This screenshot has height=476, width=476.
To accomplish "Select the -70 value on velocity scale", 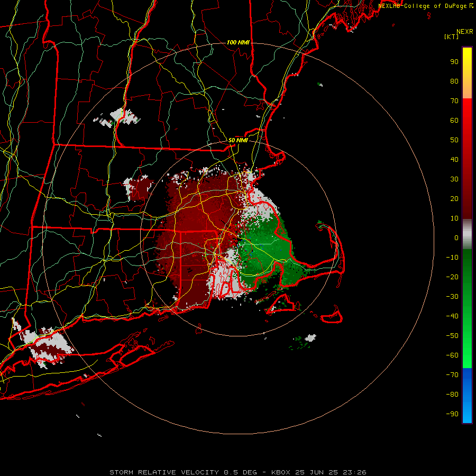I will click(x=452, y=375).
